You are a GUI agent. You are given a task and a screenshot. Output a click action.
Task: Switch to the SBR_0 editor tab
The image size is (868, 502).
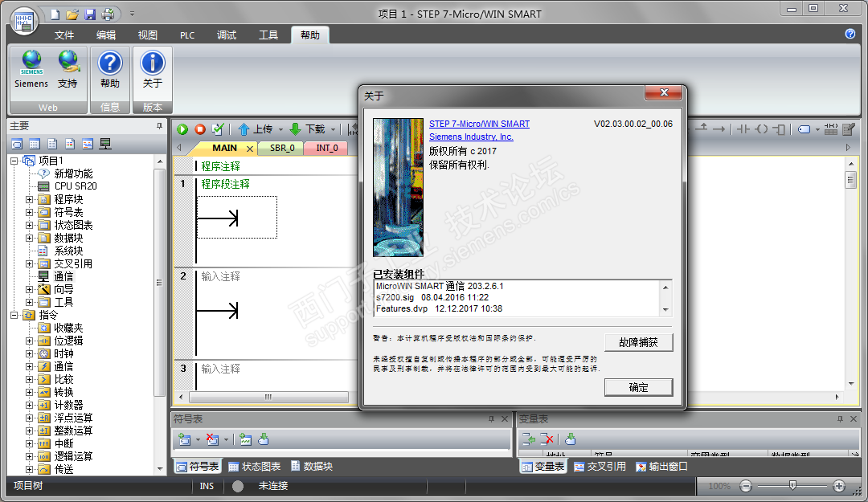[x=282, y=149]
